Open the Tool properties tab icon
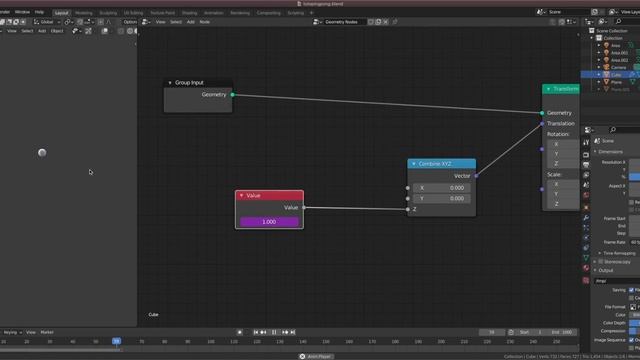This screenshot has height=360, width=640. coord(586,142)
